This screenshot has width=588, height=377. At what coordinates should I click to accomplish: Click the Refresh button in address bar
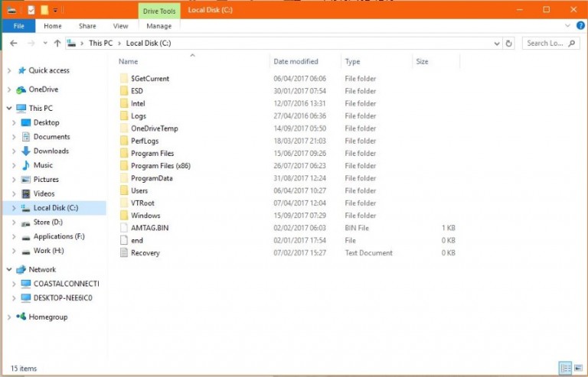508,44
